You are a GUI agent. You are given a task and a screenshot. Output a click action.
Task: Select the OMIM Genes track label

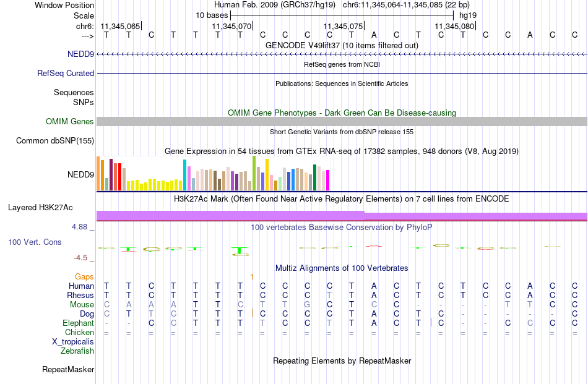point(70,121)
